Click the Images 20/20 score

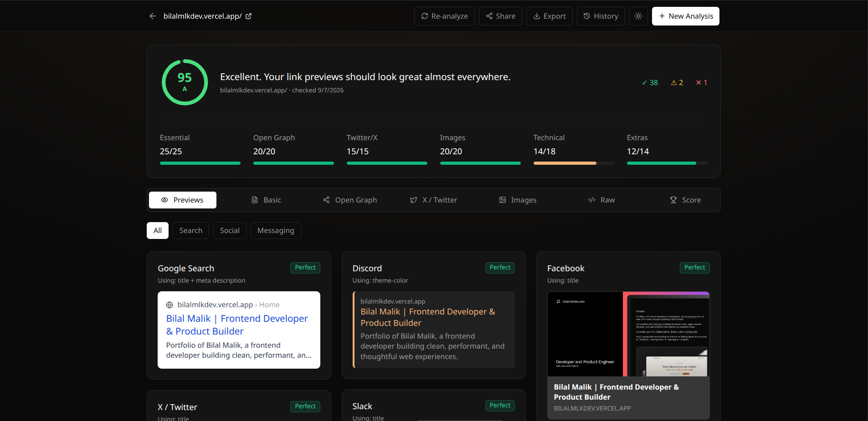click(451, 152)
